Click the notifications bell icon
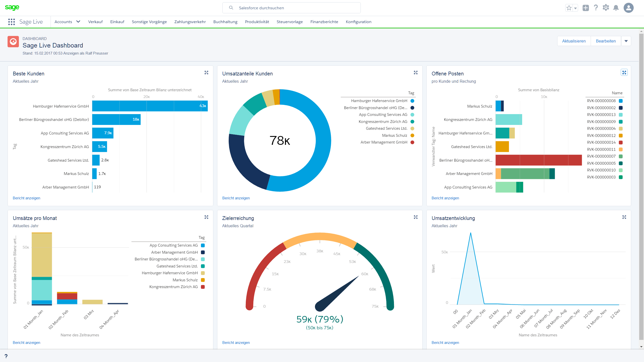Viewport: 644px width, 362px height. point(616,8)
